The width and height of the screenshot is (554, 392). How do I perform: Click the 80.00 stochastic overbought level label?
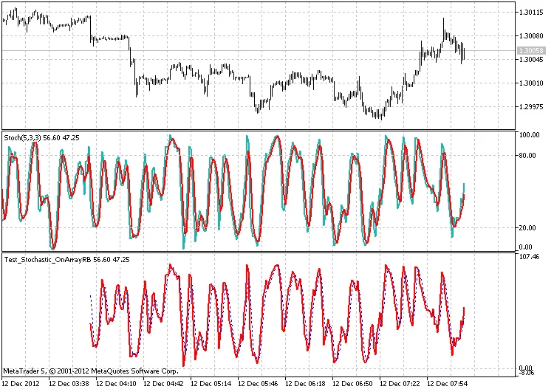pos(529,156)
